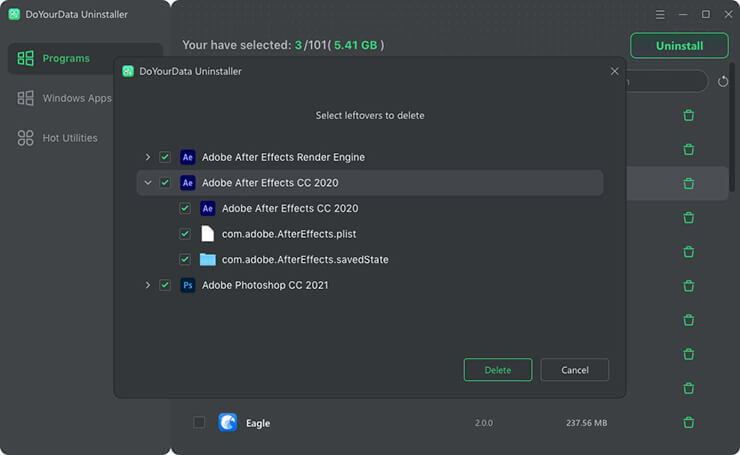The image size is (740, 455).
Task: Click the plist file icon
Action: 208,234
